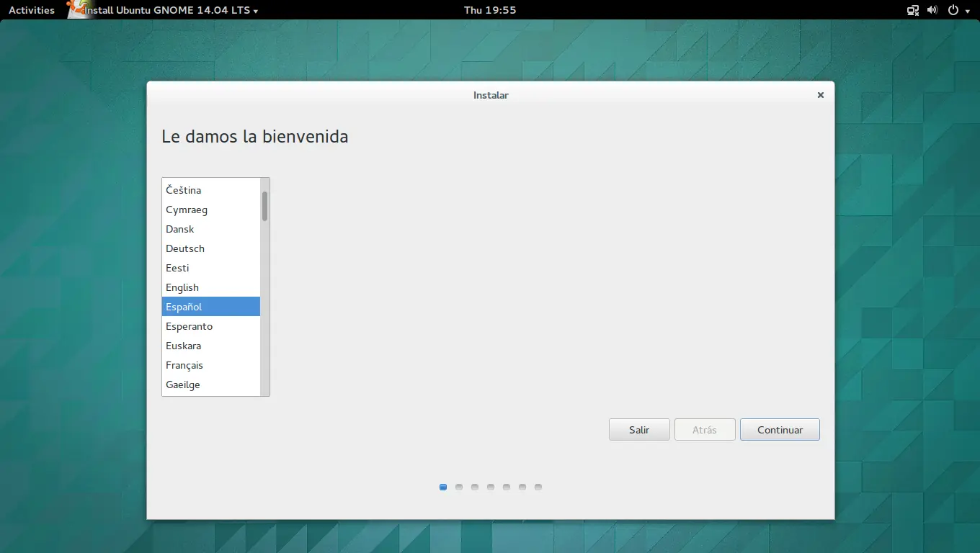Click the Continuar button
This screenshot has width=980, height=553.
tap(780, 430)
